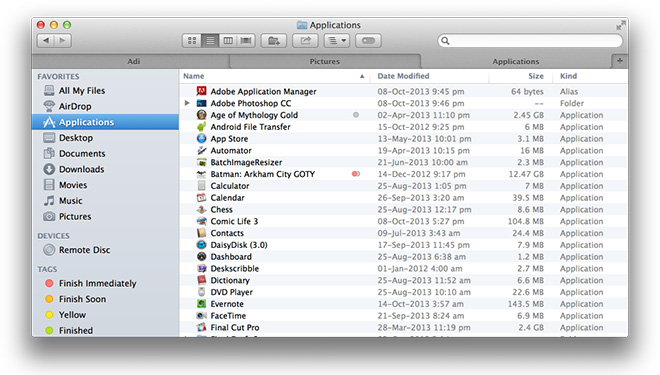Go forward in Finder history
The width and height of the screenshot is (660, 375).
(x=63, y=40)
